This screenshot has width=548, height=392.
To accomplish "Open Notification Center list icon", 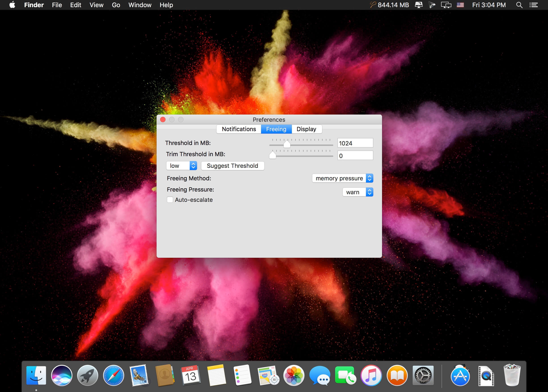I will [x=533, y=5].
